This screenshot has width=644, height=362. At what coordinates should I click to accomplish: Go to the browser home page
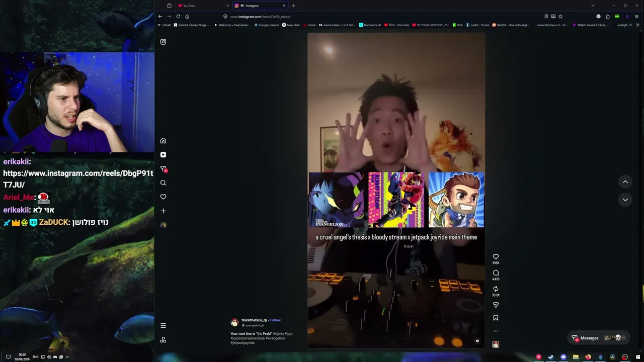pyautogui.click(x=187, y=16)
